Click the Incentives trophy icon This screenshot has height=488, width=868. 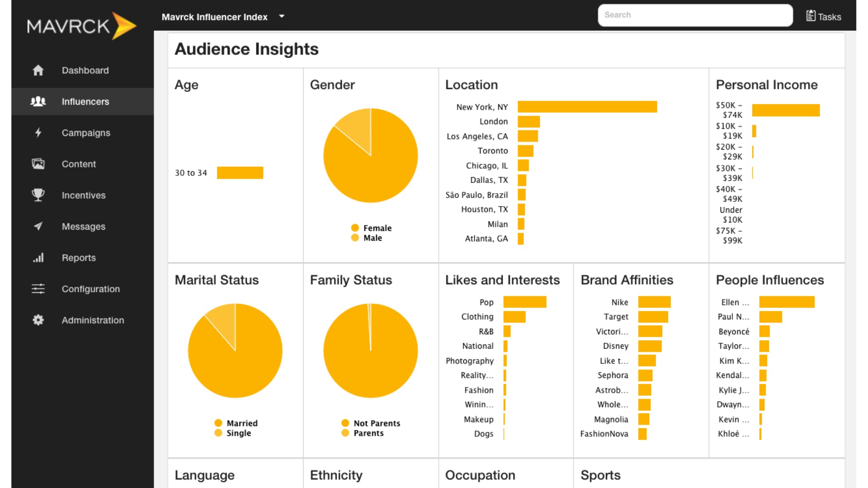tap(38, 195)
